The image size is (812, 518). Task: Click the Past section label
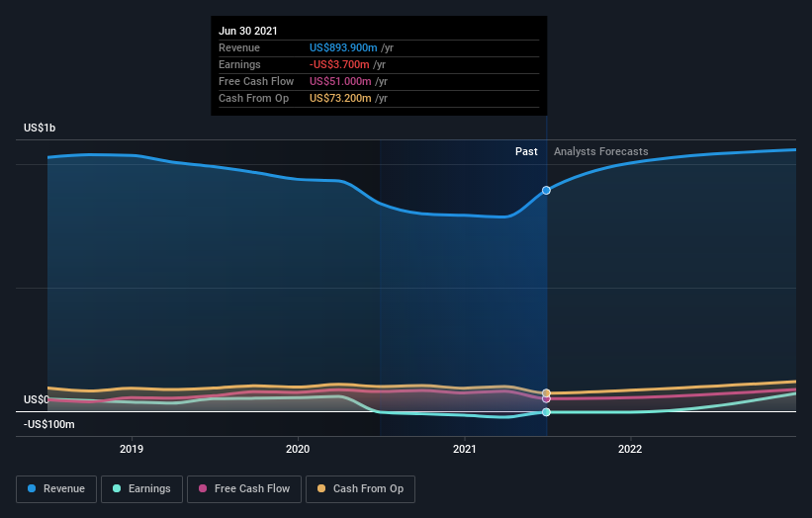(x=526, y=151)
